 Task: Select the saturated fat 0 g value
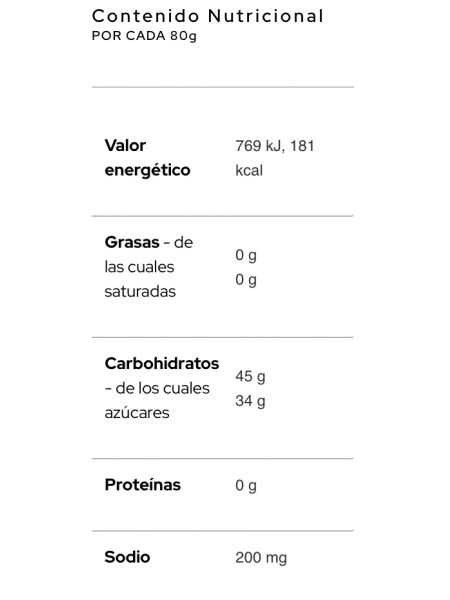pyautogui.click(x=246, y=280)
